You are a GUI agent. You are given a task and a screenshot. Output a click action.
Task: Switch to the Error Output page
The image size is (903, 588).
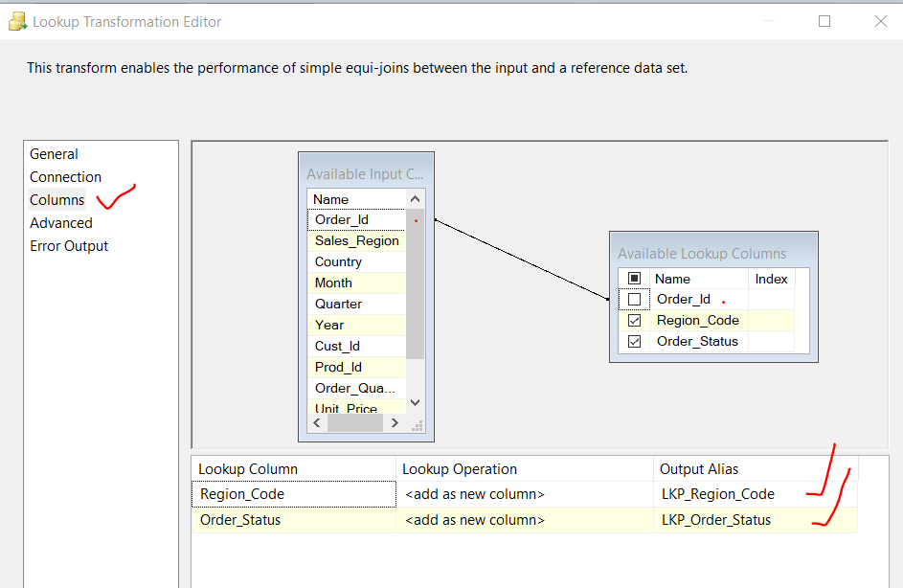point(69,245)
